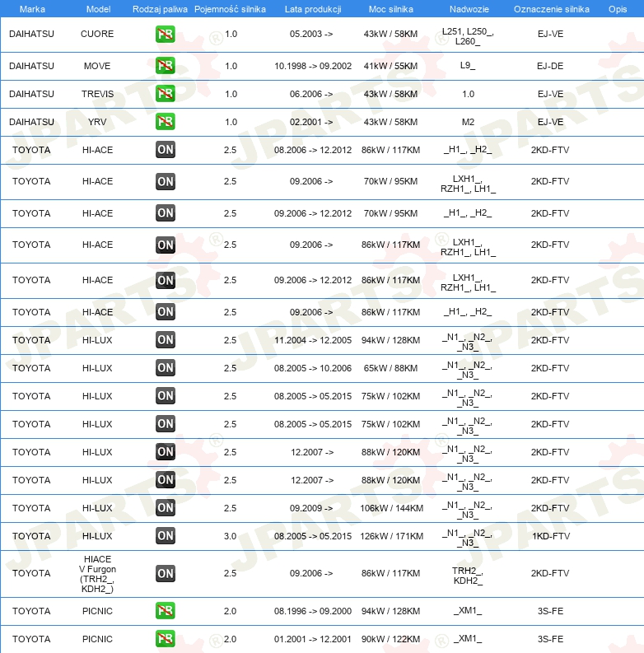This screenshot has width=644, height=653.
Task: Click the HIACE V Furgon (TRH2_, KDH2_) model cell
Action: (x=97, y=573)
